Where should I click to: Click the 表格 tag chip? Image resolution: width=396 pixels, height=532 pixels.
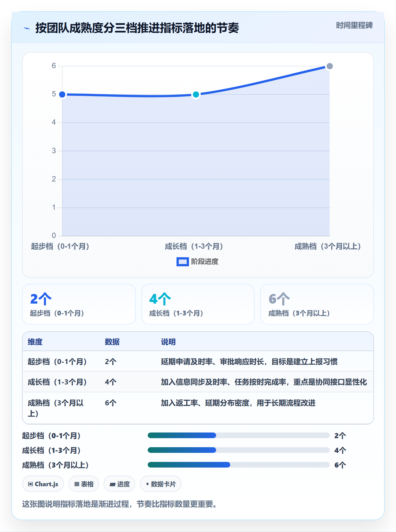(x=84, y=484)
